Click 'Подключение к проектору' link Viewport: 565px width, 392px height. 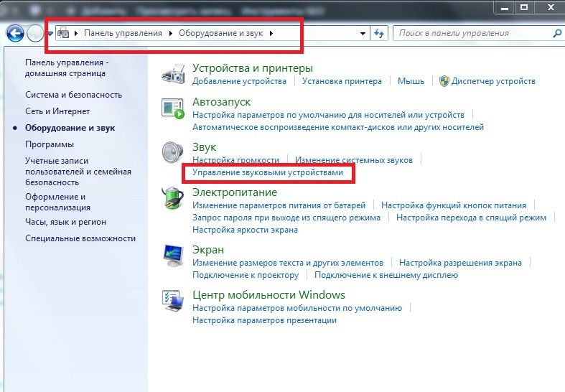coord(246,275)
